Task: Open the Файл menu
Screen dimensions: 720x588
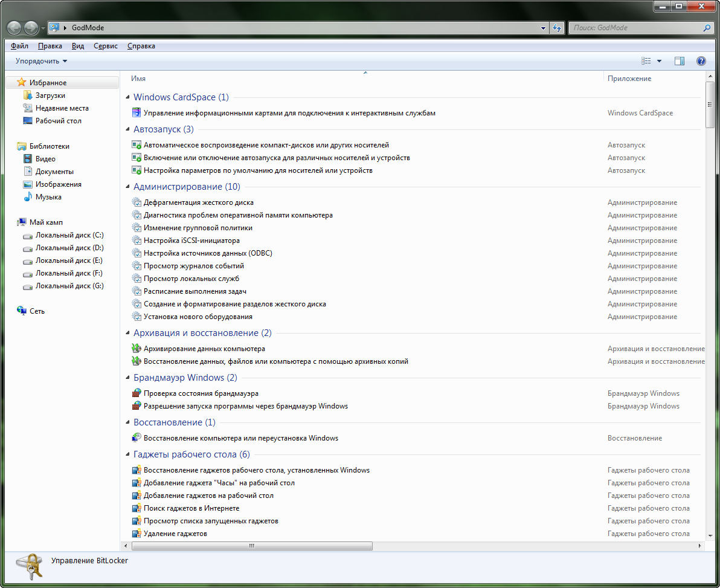Action: pos(19,46)
